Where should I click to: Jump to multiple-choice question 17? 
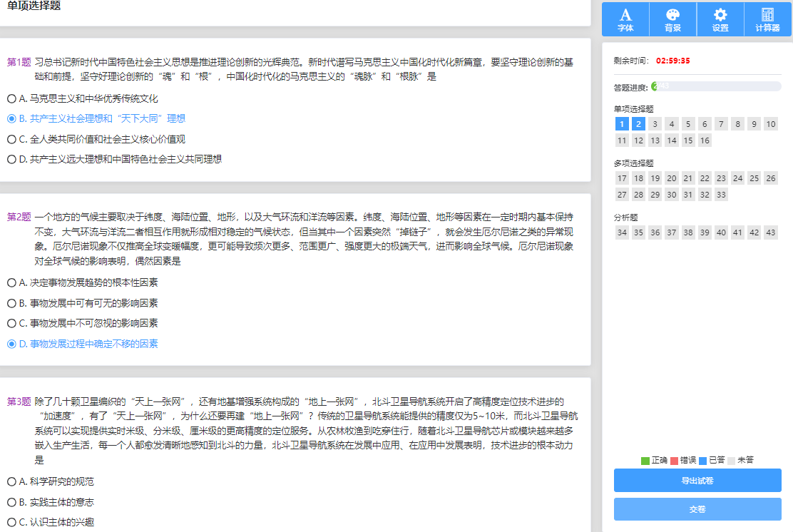point(622,178)
